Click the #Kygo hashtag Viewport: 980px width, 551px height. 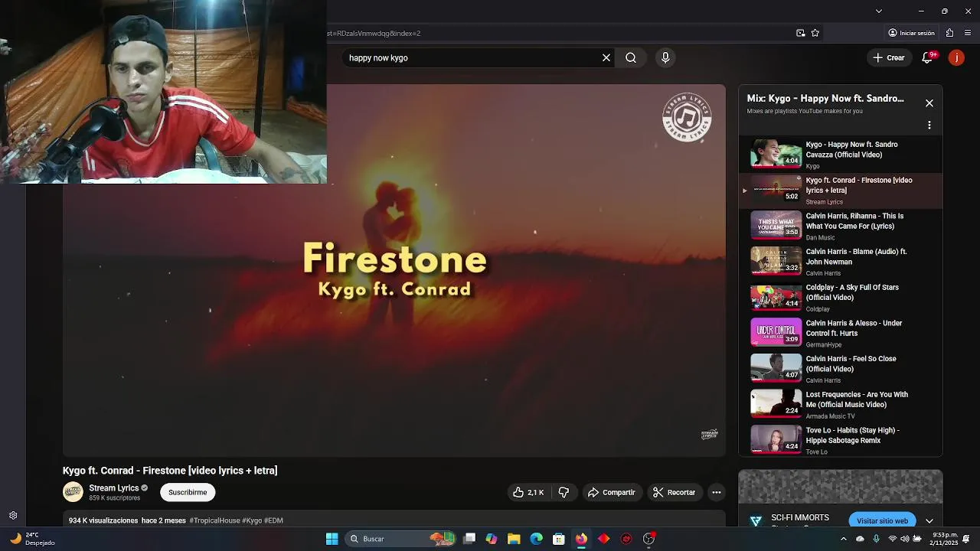252,520
